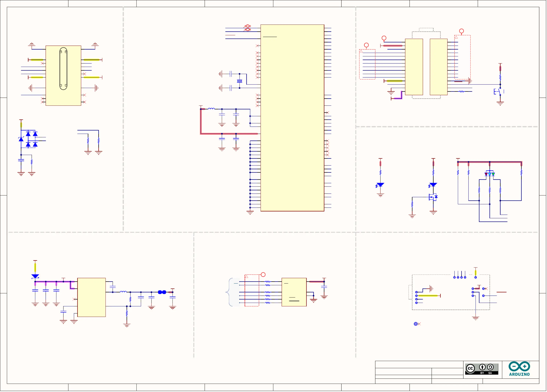Viewport: 547px width, 392px height.
Task: Select the voltage regulator IC block
Action: tap(91, 297)
